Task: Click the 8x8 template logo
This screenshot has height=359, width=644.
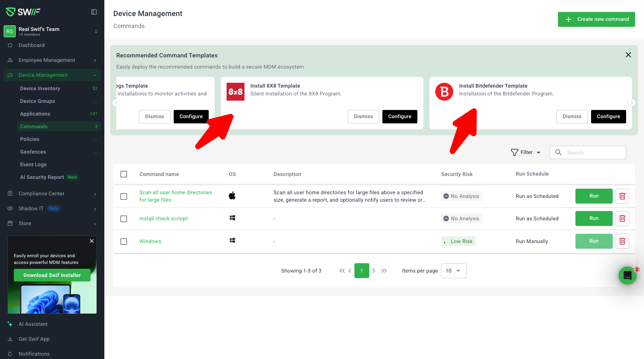Action: pos(236,92)
